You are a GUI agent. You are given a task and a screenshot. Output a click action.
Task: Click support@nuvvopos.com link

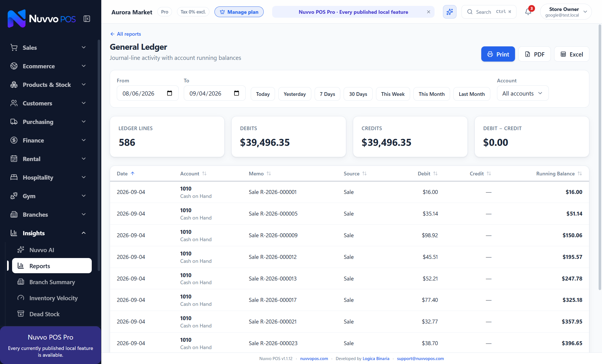pyautogui.click(x=420, y=359)
